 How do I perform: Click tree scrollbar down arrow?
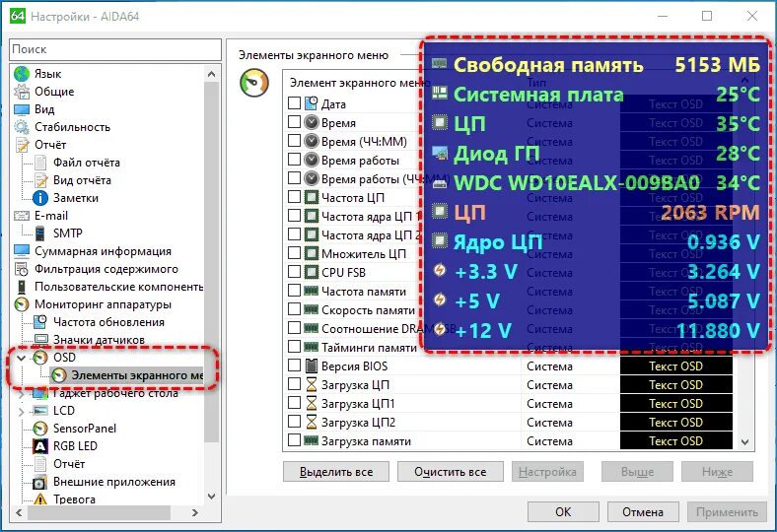pos(212,497)
